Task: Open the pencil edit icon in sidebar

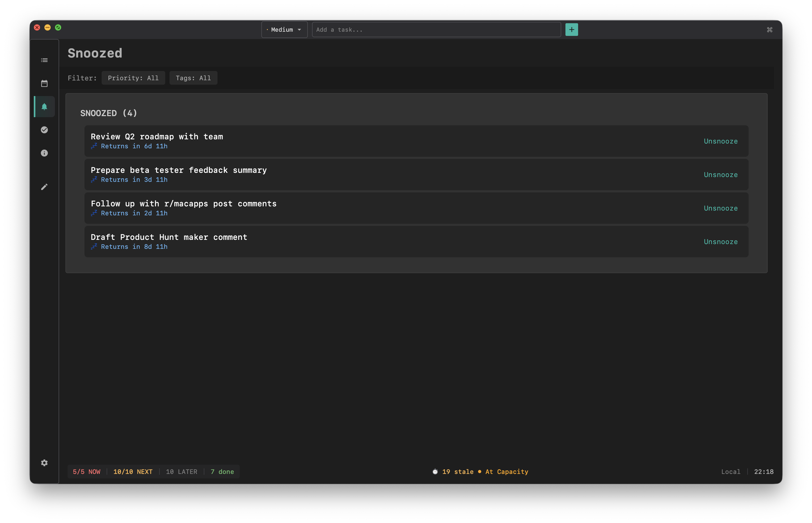Action: 44,187
